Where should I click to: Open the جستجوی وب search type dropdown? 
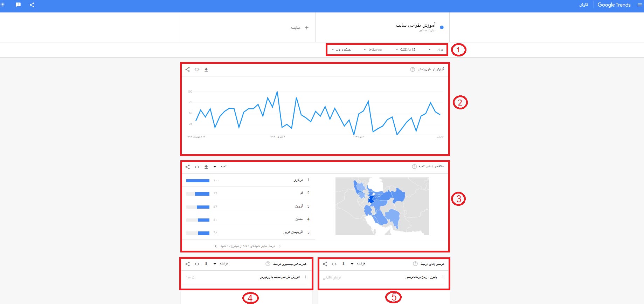341,50
